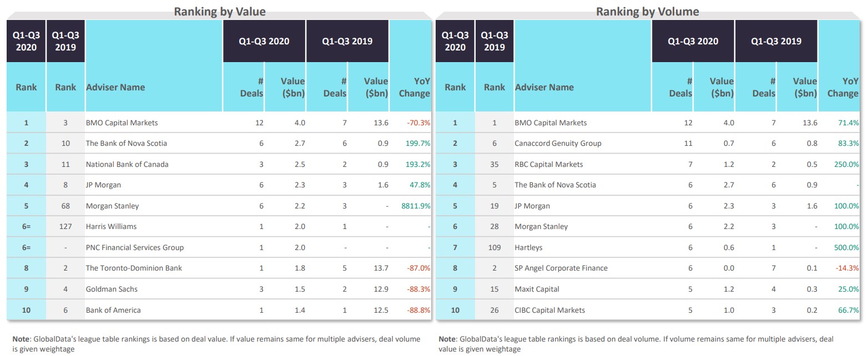868x356 pixels.
Task: Click the Ranking by Value title
Action: point(220,11)
